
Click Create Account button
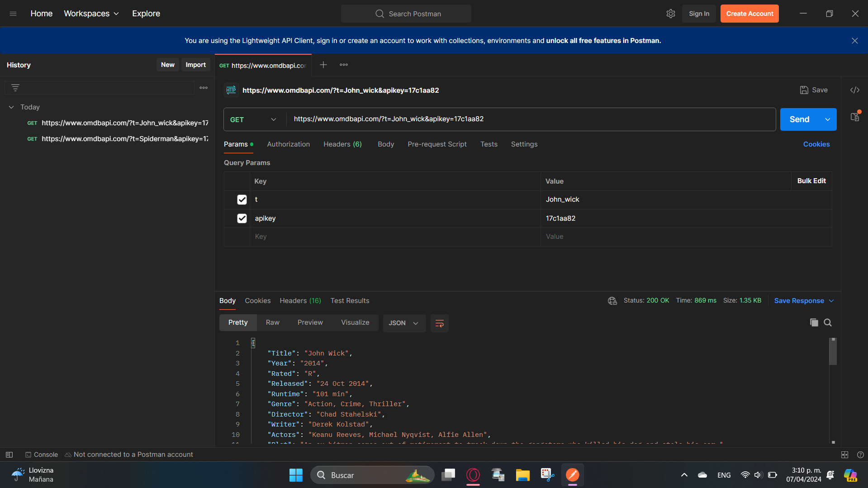point(749,14)
